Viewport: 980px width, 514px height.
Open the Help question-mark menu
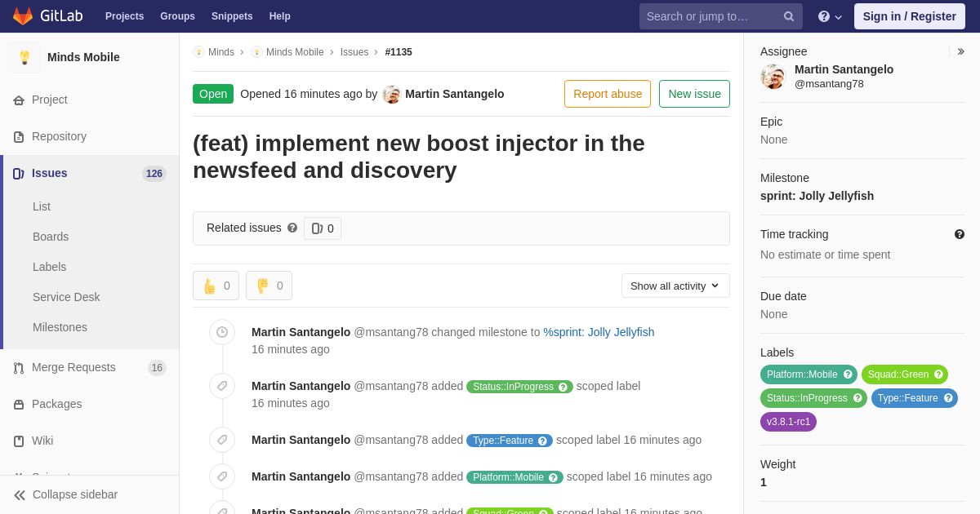coord(830,16)
